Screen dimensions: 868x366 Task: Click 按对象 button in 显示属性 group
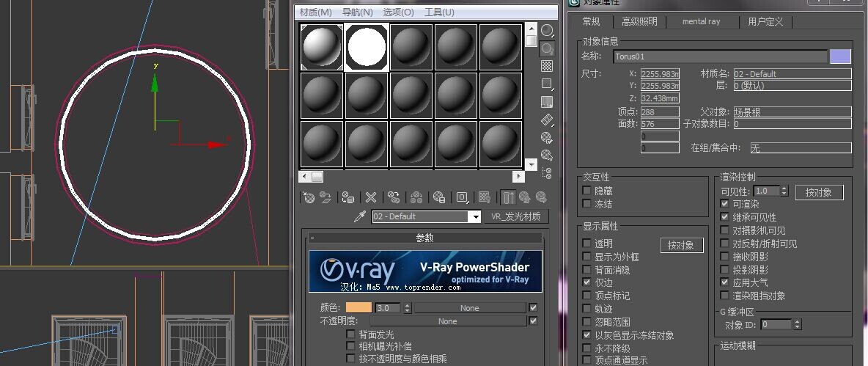coord(682,245)
